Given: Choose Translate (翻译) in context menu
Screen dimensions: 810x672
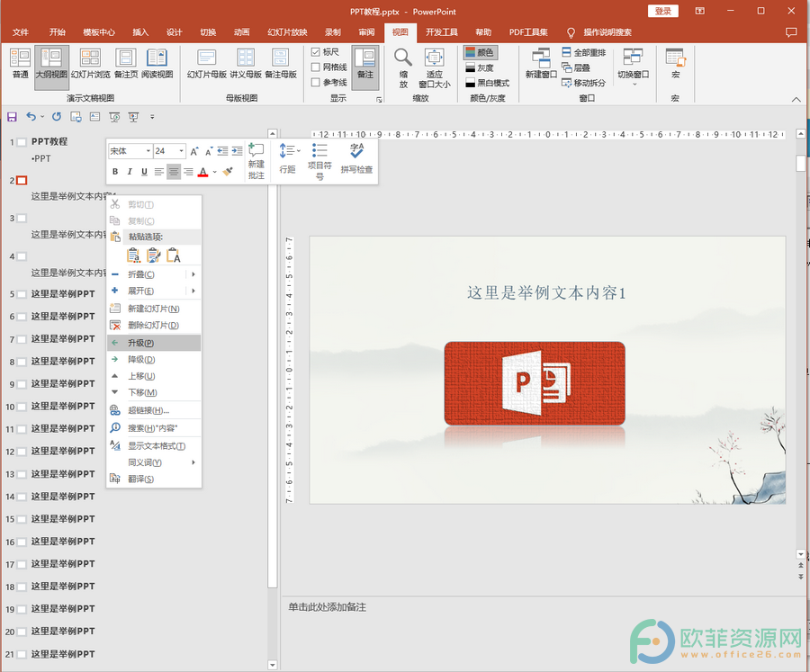Looking at the screenshot, I should point(154,479).
